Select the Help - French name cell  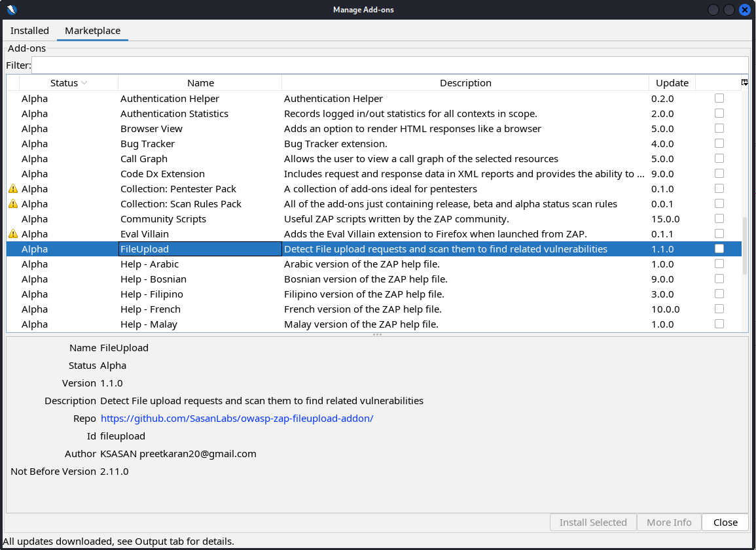click(200, 309)
